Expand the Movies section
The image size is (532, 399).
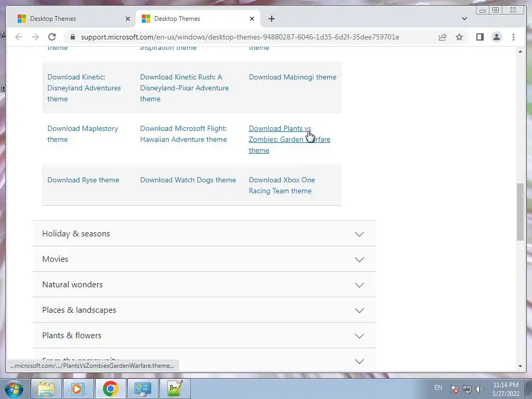tap(204, 259)
